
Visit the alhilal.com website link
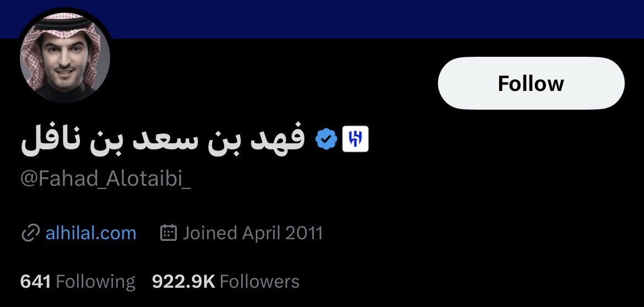tap(91, 233)
